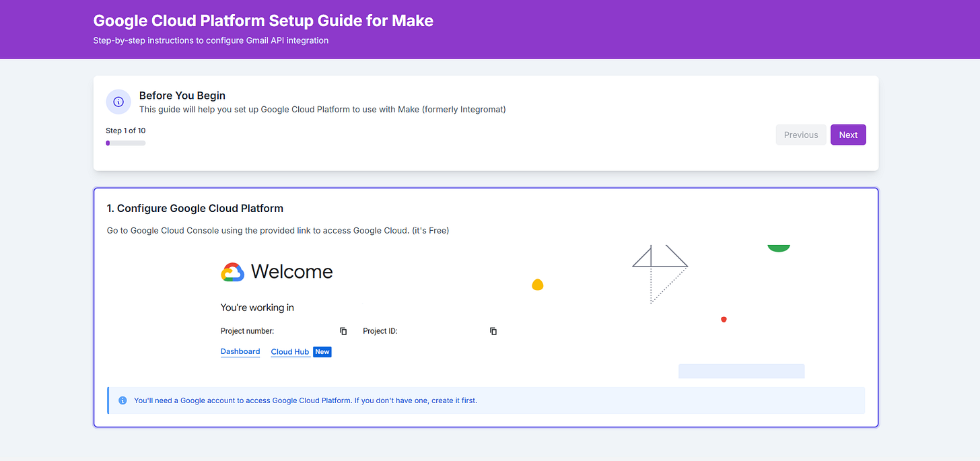Click the 'Project ID:' label
The image size is (980, 461).
click(380, 331)
